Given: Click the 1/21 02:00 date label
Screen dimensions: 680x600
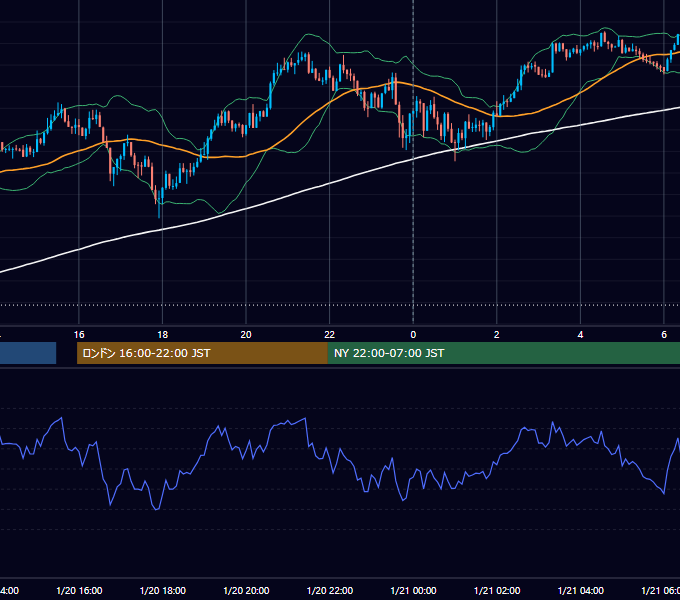Looking at the screenshot, I should (x=497, y=590).
